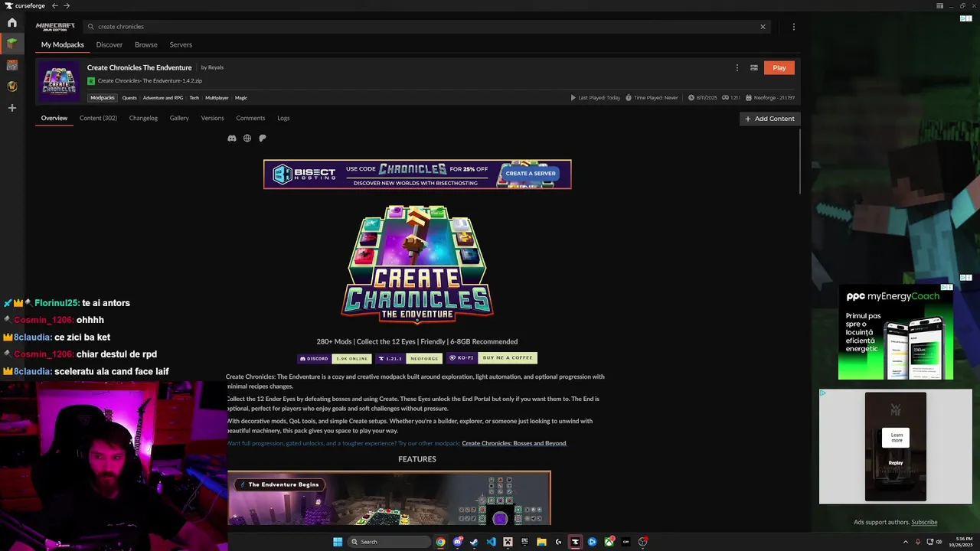Click the Ko-fi badge
The image size is (980, 551).
462,358
